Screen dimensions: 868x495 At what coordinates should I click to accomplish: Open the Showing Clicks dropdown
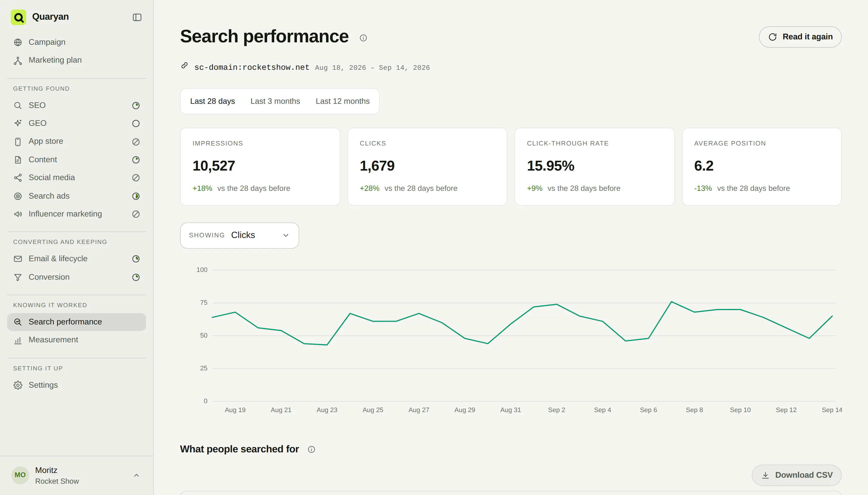tap(240, 235)
